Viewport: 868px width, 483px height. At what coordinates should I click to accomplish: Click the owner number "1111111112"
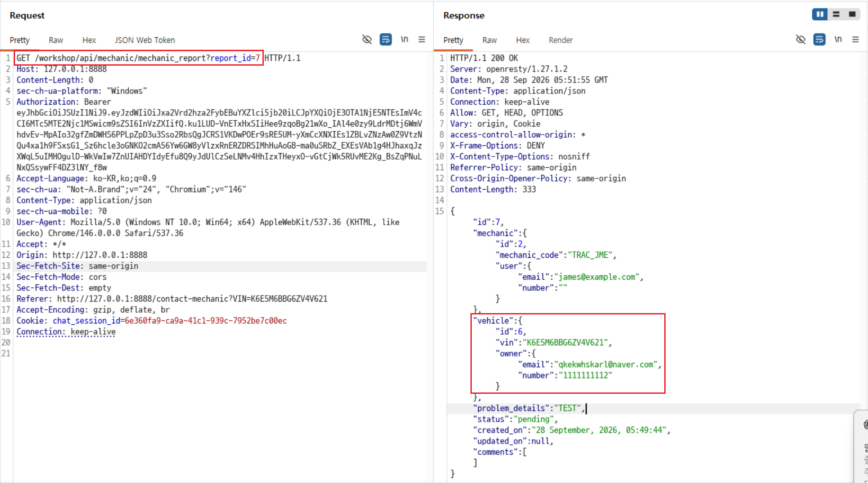(585, 375)
